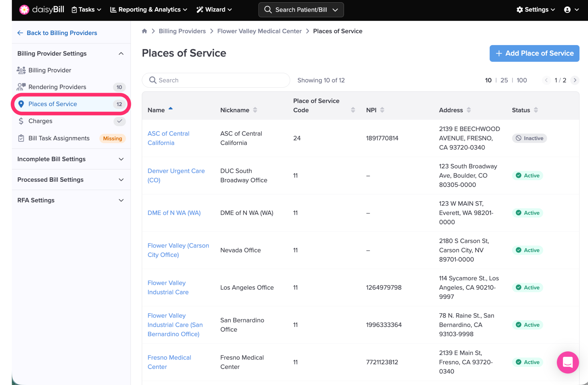The image size is (588, 385).
Task: Click Add Place of Service button
Action: coord(534,53)
